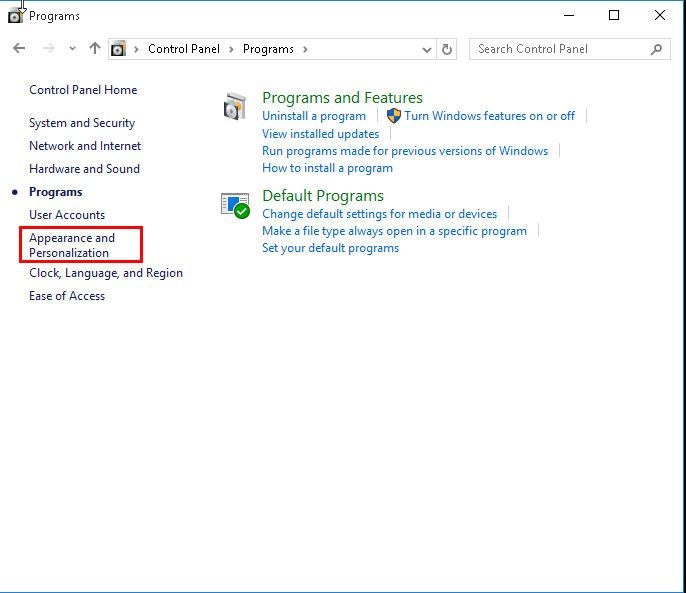
Task: Click the forward navigation arrow
Action: pyautogui.click(x=49, y=48)
